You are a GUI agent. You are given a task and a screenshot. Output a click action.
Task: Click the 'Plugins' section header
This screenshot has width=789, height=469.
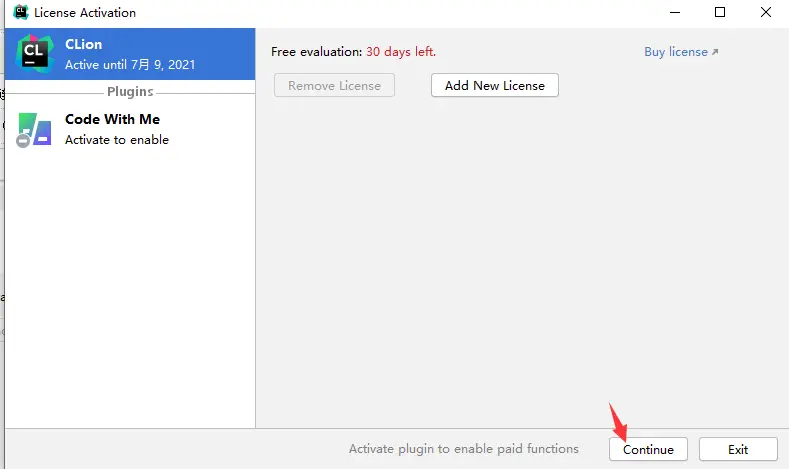point(130,92)
